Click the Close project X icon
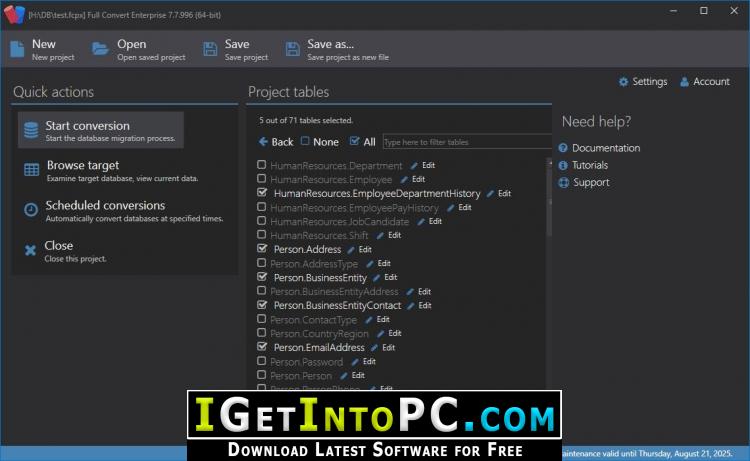The image size is (750, 461). tap(30, 250)
